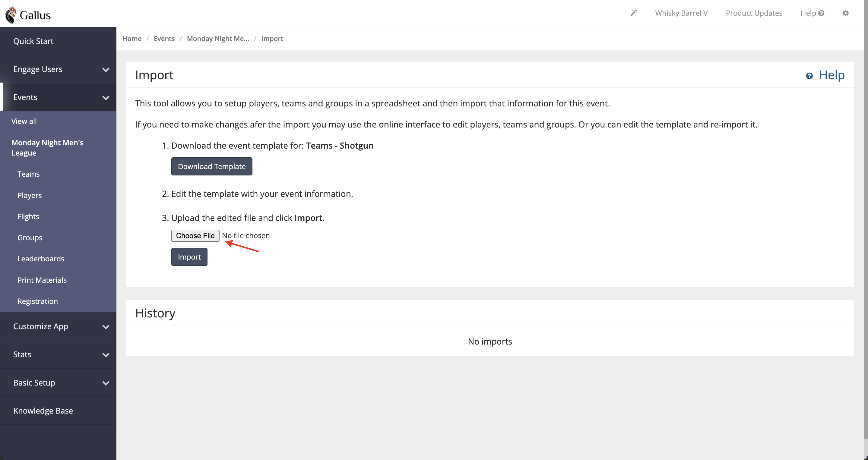The image size is (868, 460).
Task: Expand the Stats section chevron
Action: (106, 354)
